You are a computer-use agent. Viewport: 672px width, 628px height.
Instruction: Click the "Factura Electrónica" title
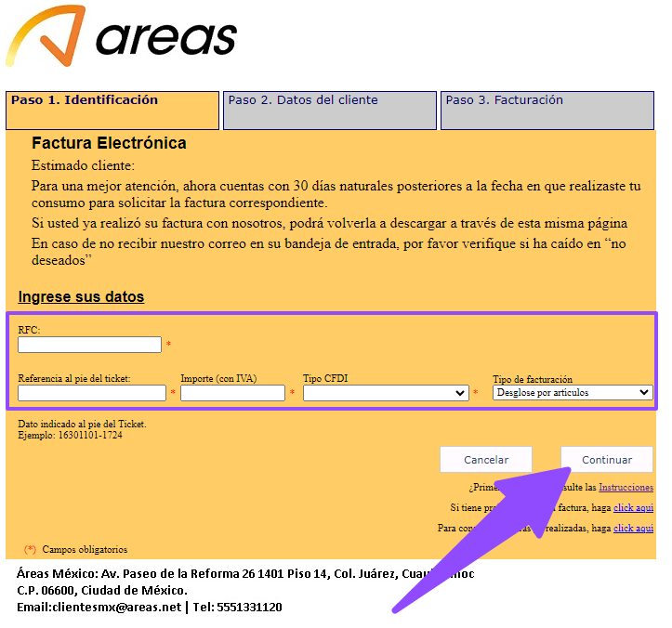click(x=109, y=143)
